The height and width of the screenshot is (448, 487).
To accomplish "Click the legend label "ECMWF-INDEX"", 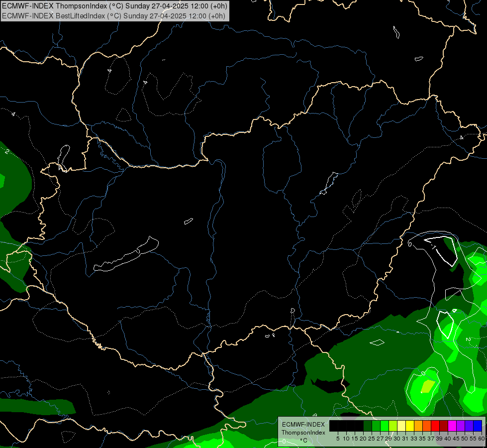I will coord(303,425).
